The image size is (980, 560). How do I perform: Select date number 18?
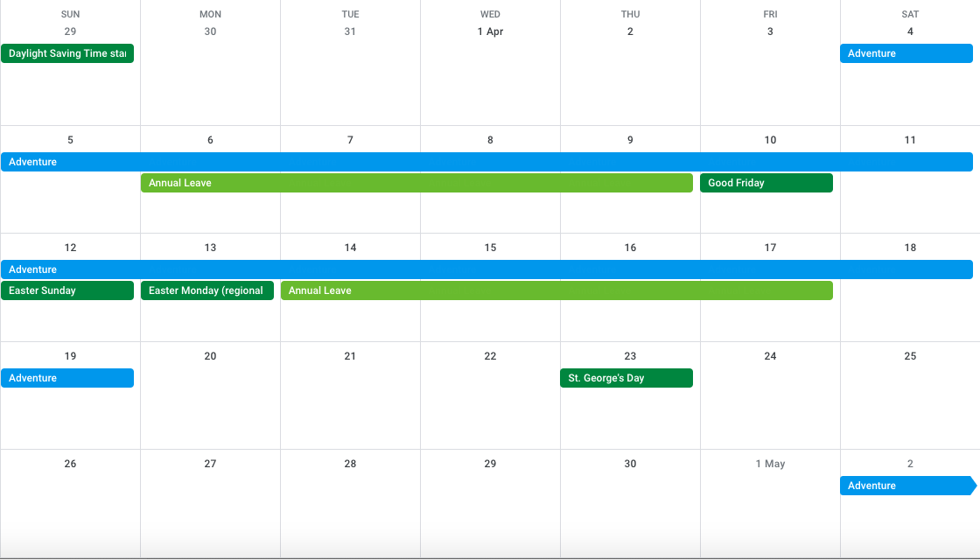tap(910, 248)
